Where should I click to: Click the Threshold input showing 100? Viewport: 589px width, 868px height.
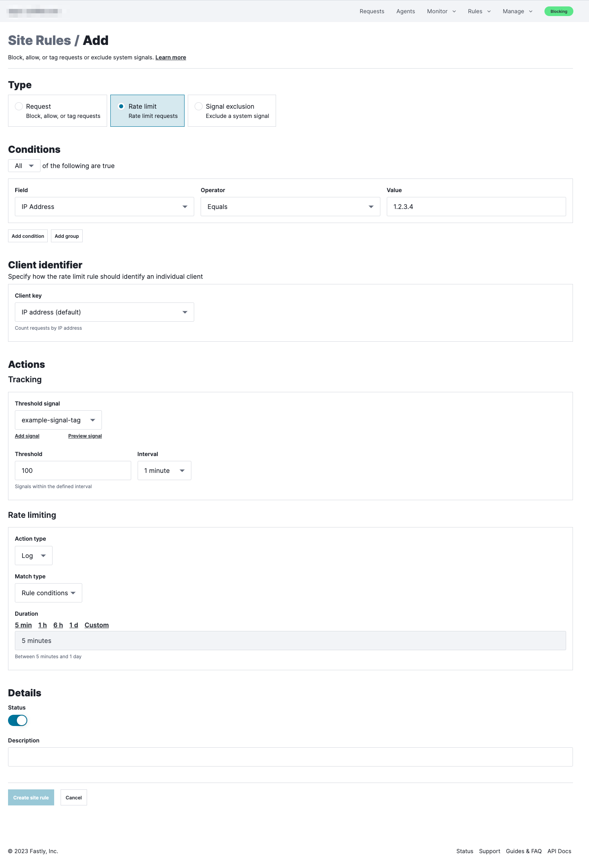(73, 471)
